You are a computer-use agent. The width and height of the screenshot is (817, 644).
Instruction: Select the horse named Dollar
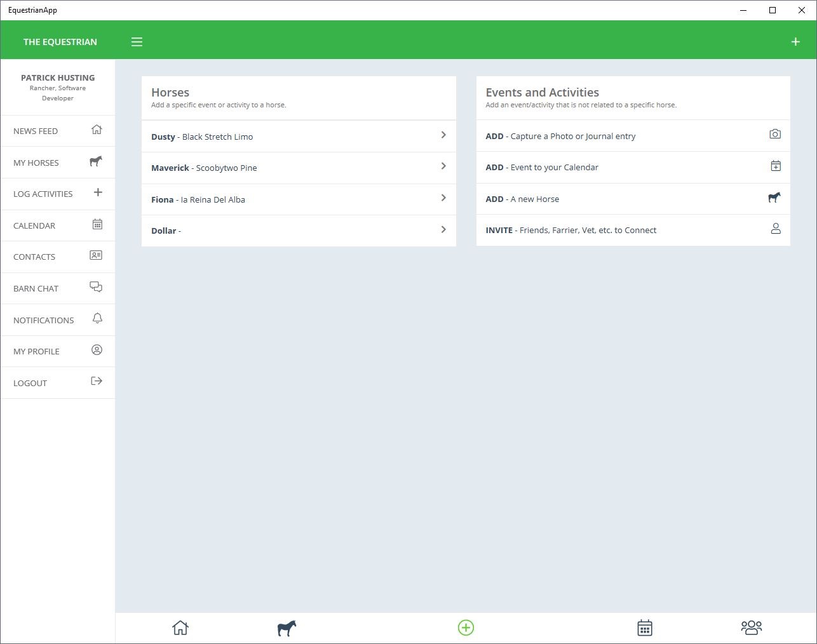(299, 231)
